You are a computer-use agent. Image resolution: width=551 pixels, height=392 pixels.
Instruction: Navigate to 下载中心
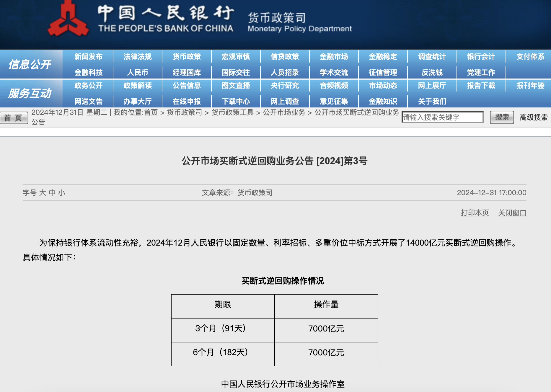coord(236,102)
